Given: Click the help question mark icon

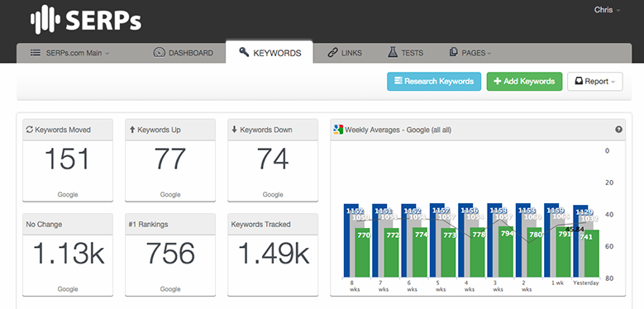Looking at the screenshot, I should tap(618, 130).
